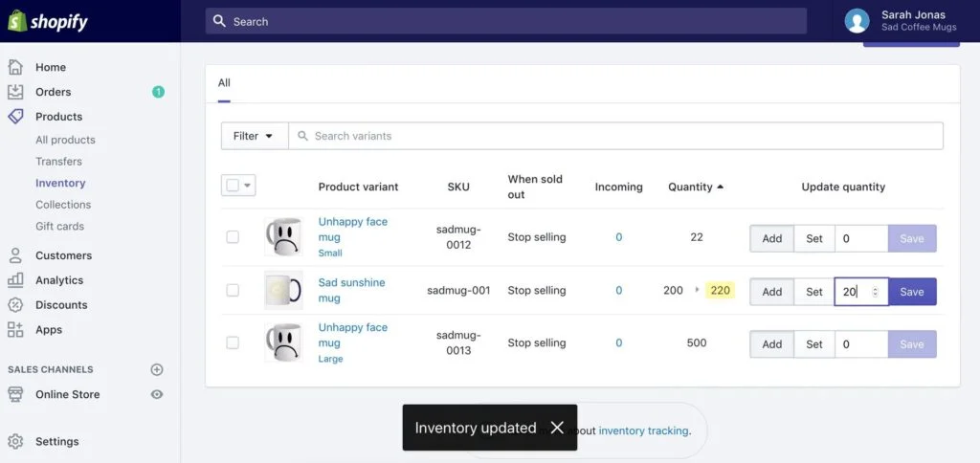Switch to the All tab
This screenshot has height=463, width=980.
(x=224, y=83)
